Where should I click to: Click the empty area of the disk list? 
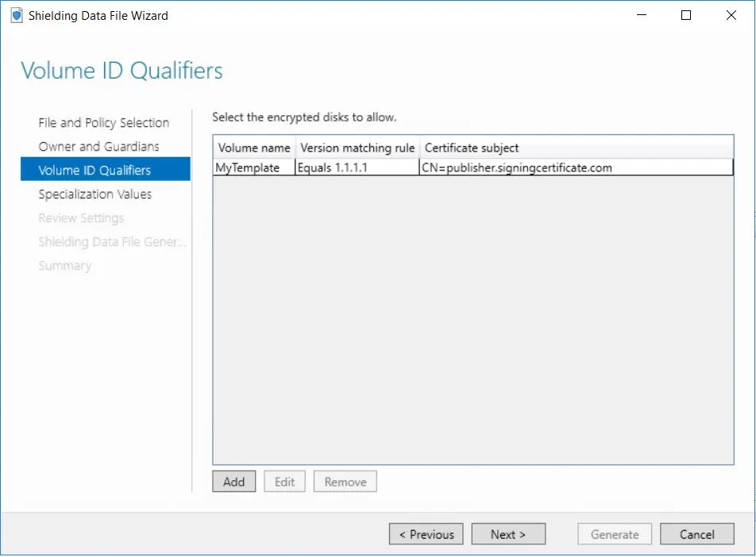[x=472, y=317]
